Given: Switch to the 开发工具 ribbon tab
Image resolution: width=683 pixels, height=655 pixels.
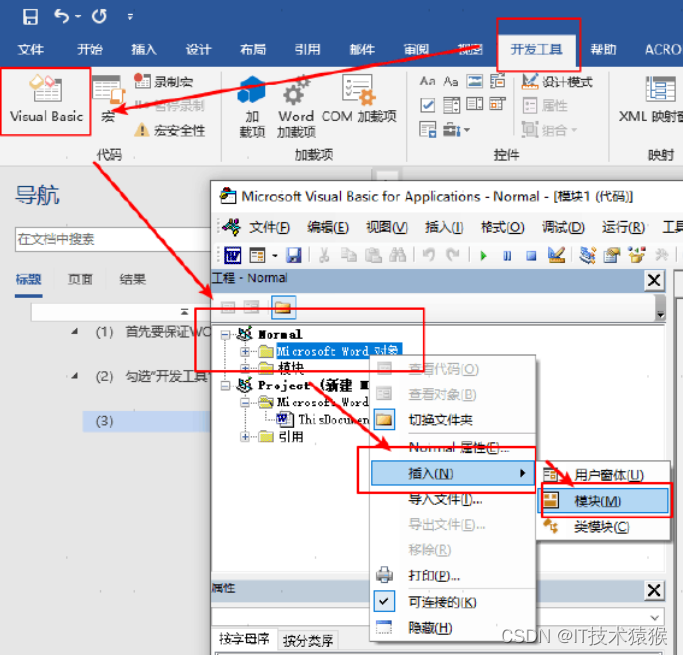Looking at the screenshot, I should [x=536, y=49].
